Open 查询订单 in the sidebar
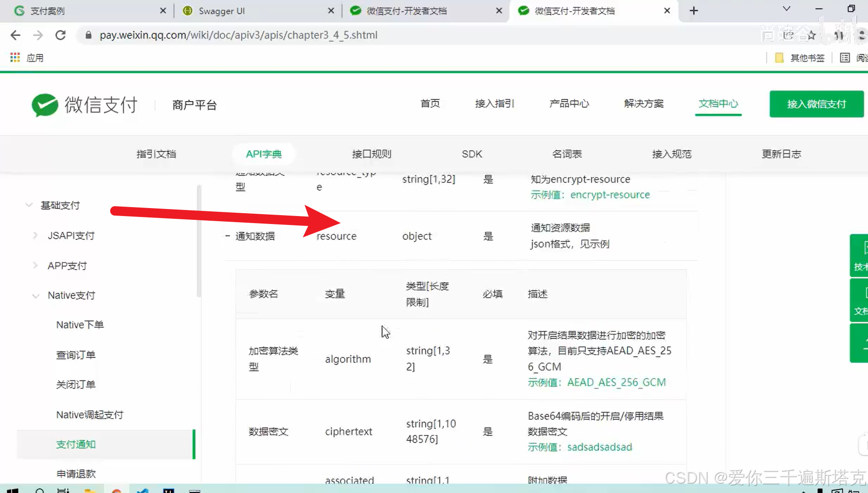This screenshot has width=868, height=493. pyautogui.click(x=76, y=355)
